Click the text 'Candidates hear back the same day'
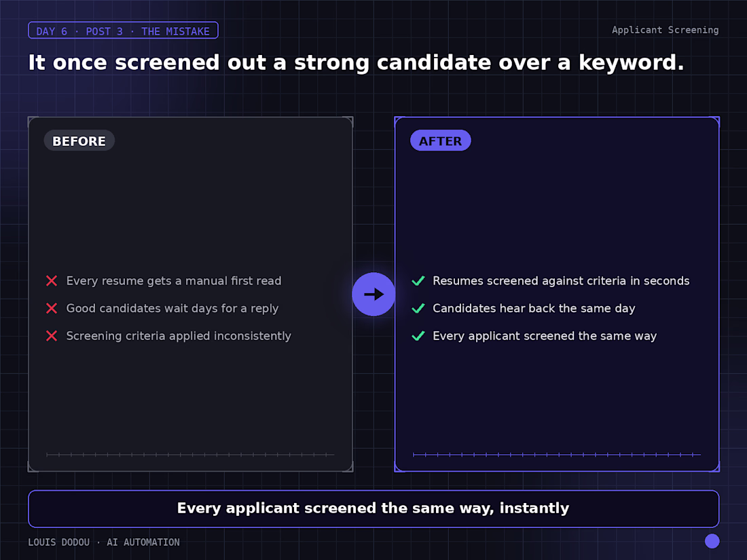Viewport: 747px width, 560px height. [x=534, y=309]
